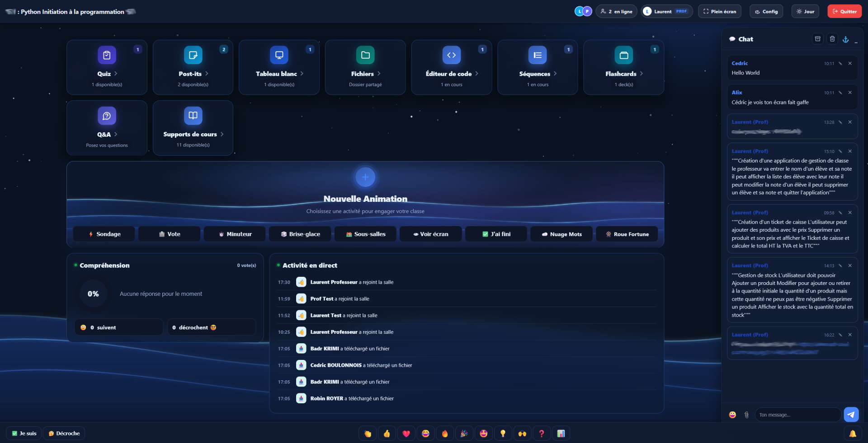Viewport: 868px width, 443px height.
Task: Open the Supports de cours card
Action: 193,128
